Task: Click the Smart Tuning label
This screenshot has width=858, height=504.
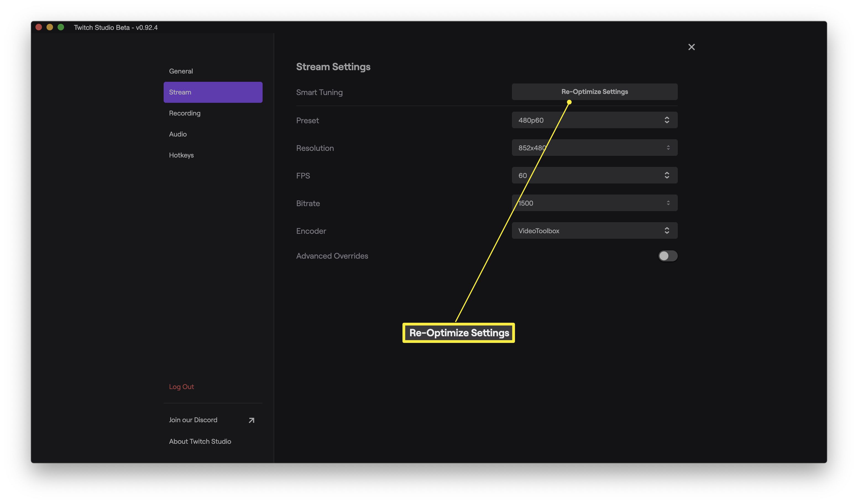Action: point(319,93)
